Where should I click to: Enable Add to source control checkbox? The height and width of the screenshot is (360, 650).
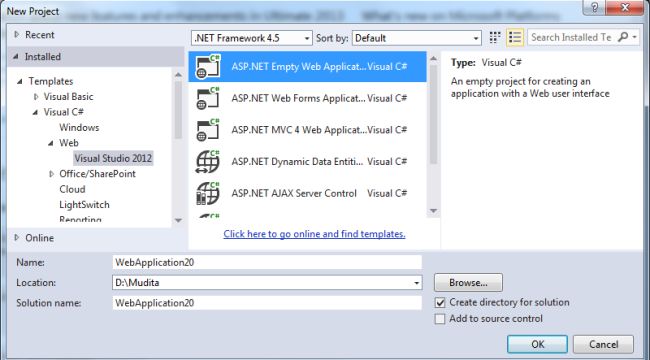440,319
